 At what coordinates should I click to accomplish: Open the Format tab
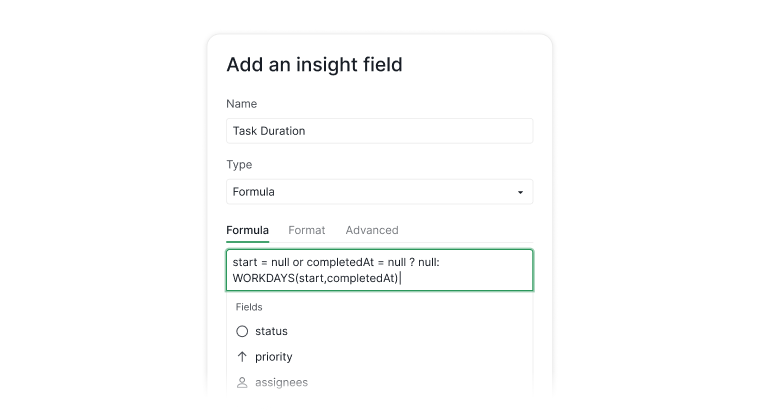[307, 230]
